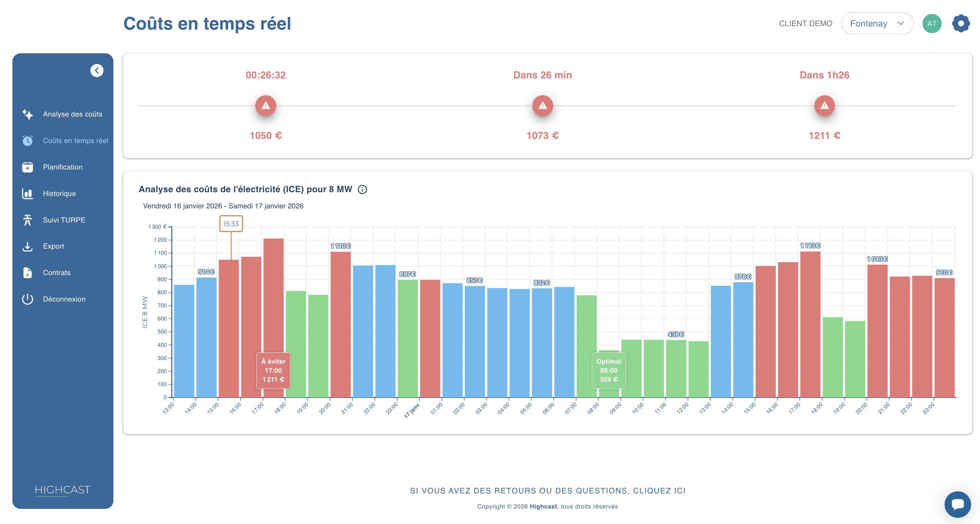Click the Optimal 08:00 green bar label
This screenshot has width=980, height=524.
point(608,370)
